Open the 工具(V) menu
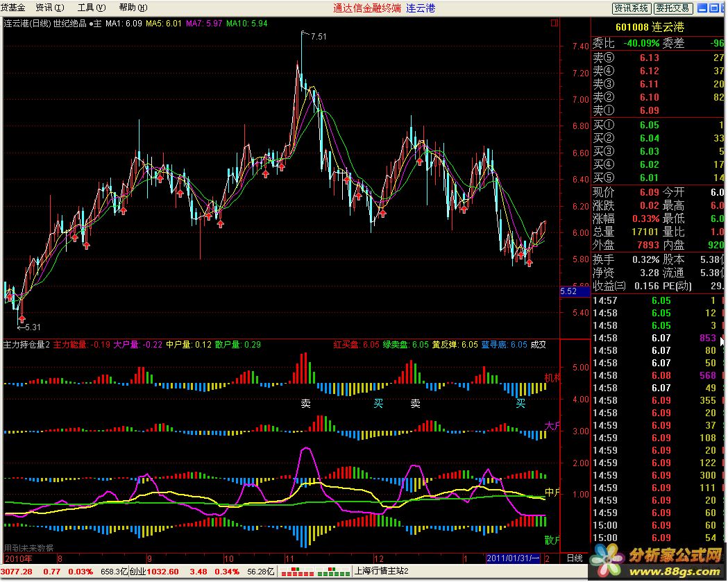The image size is (728, 582). click(x=92, y=8)
